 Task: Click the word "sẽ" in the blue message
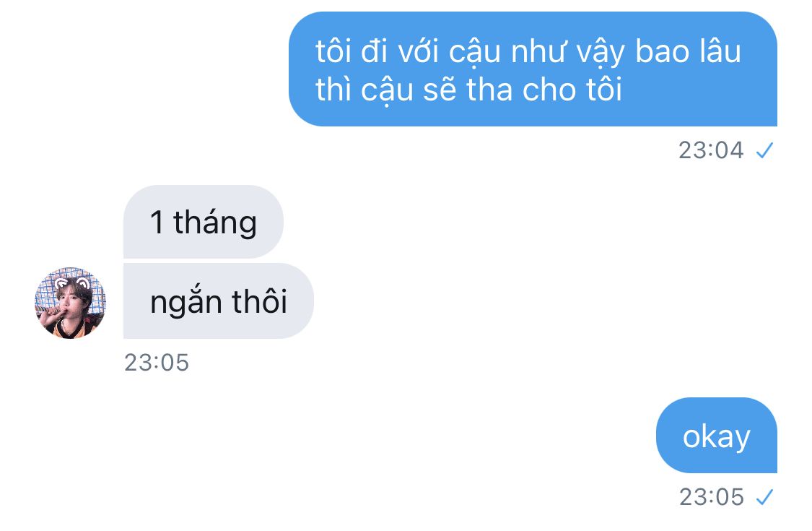[440, 89]
